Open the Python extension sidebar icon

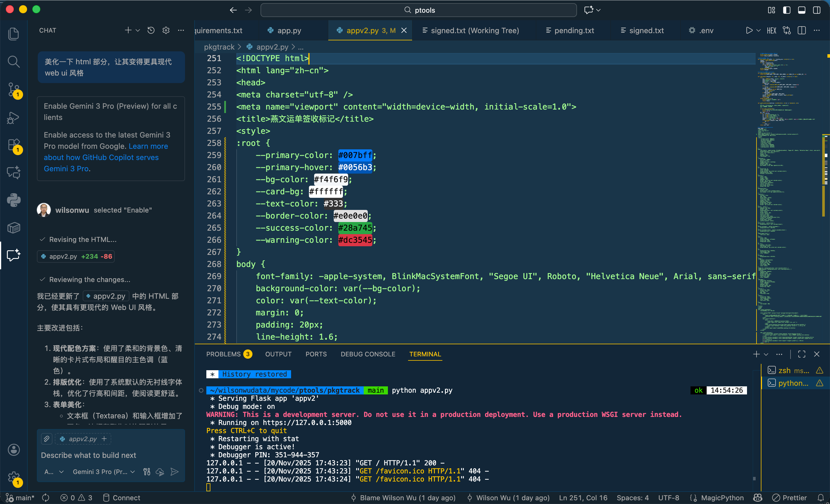click(x=14, y=200)
